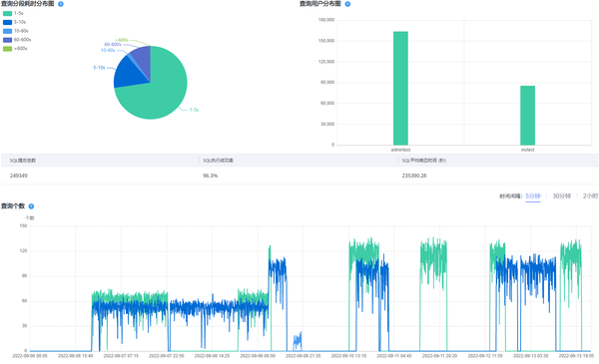Click the mvtest bar in user chart

tap(527, 116)
